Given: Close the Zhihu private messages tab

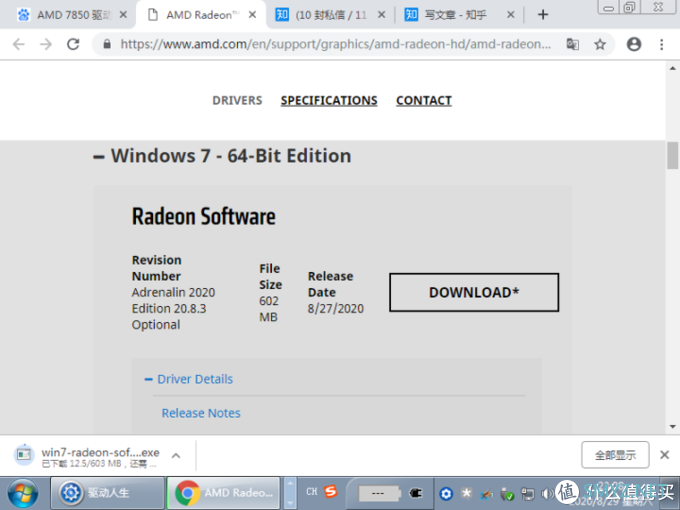Looking at the screenshot, I should 382,15.
